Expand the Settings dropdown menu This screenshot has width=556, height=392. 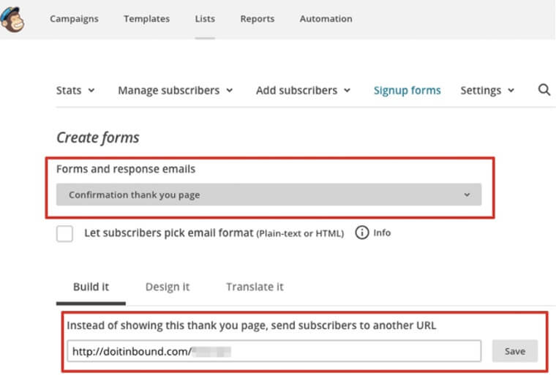(x=487, y=91)
